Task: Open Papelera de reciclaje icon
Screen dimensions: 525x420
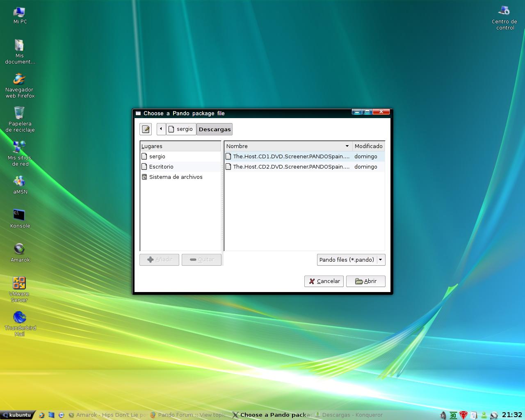Action: tap(20, 119)
